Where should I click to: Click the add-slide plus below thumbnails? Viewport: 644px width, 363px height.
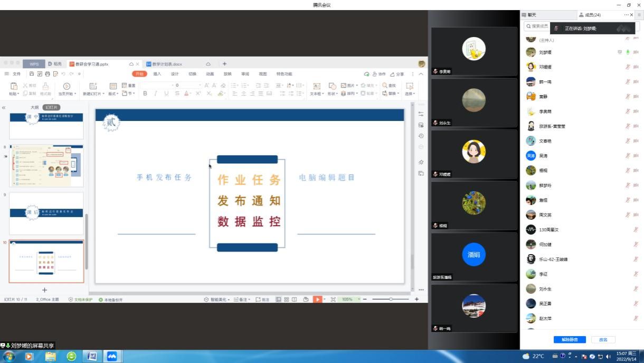[x=45, y=290]
